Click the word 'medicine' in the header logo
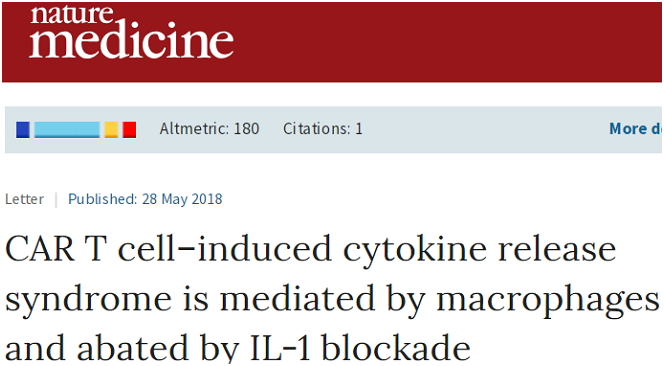Screen dimensions: 664x366 click(131, 41)
